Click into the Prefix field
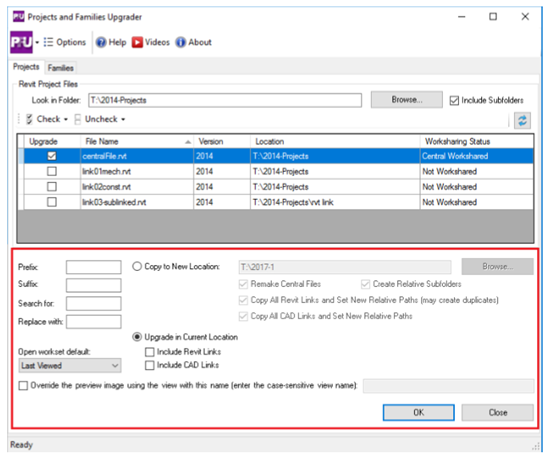The height and width of the screenshot is (457, 550). (94, 267)
